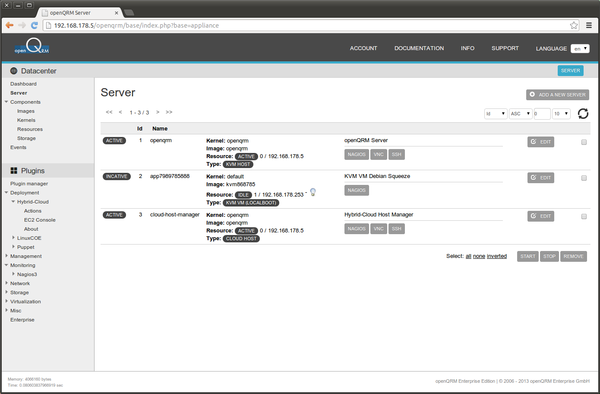Open EC2 Console under Hybrid-Cloud

point(40,220)
